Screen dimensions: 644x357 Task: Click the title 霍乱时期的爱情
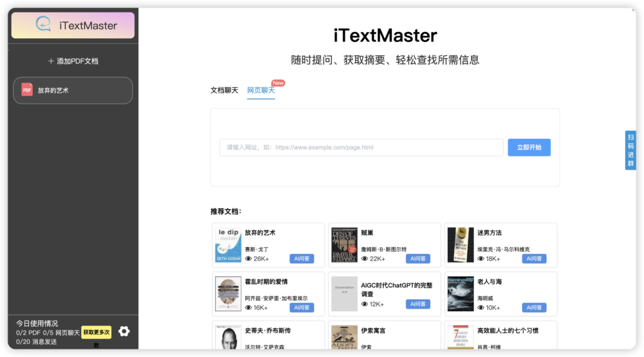[266, 282]
